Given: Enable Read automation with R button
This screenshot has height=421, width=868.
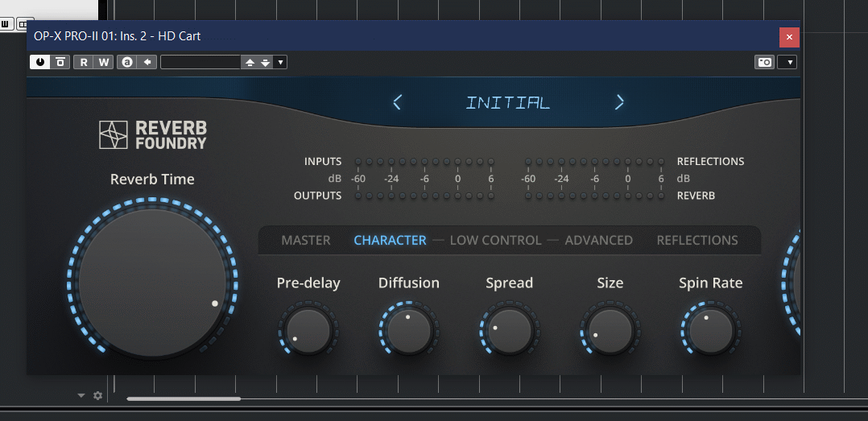Looking at the screenshot, I should pyautogui.click(x=83, y=62).
